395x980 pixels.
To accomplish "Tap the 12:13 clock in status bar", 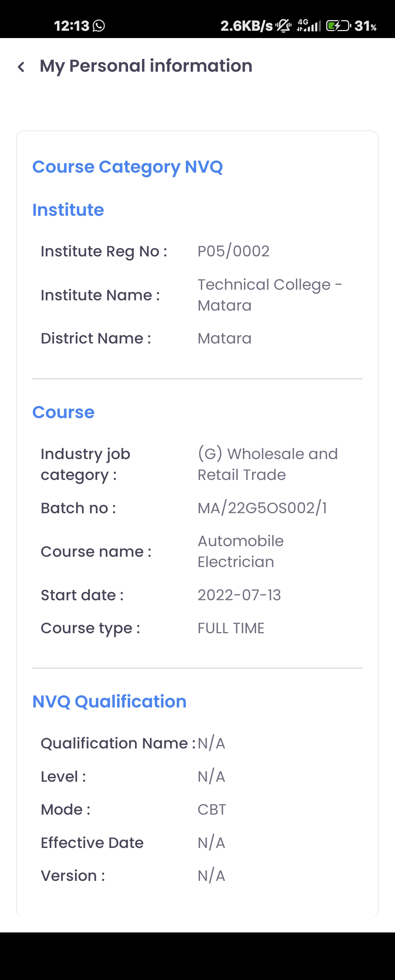I will pyautogui.click(x=71, y=26).
